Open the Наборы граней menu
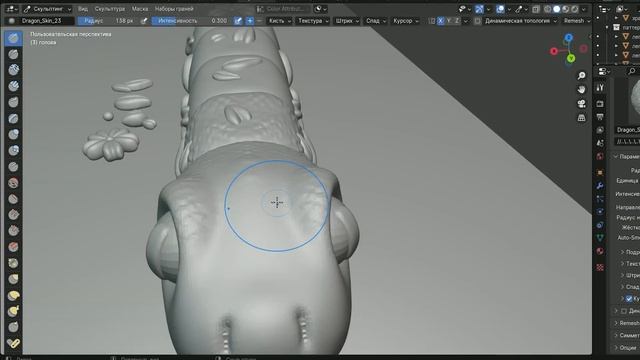The width and height of the screenshot is (640, 360). (174, 9)
